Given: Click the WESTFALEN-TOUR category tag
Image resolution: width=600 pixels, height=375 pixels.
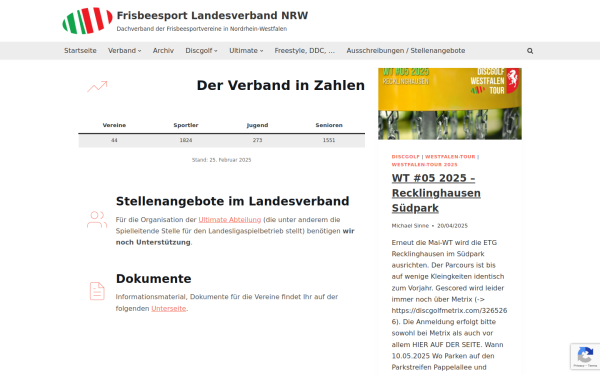Looking at the screenshot, I should click(450, 157).
